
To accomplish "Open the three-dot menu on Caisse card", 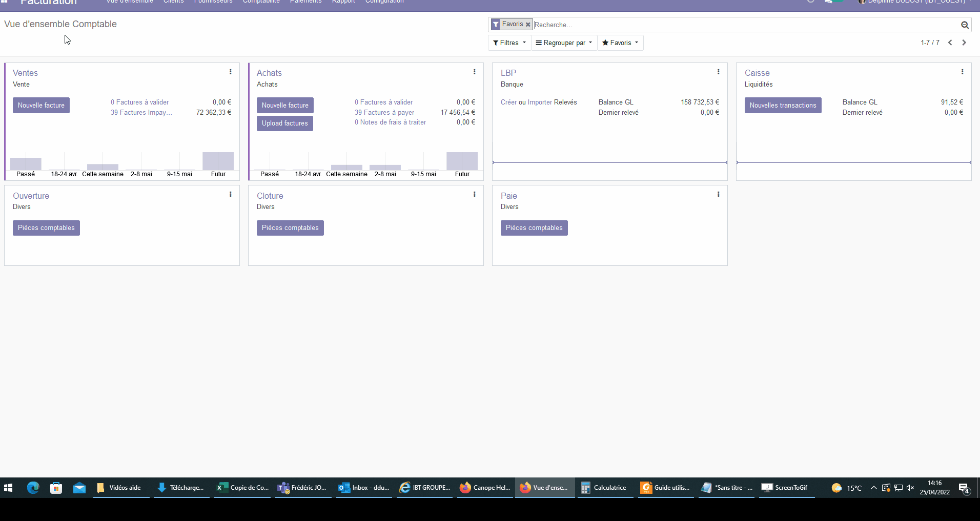I will (963, 72).
